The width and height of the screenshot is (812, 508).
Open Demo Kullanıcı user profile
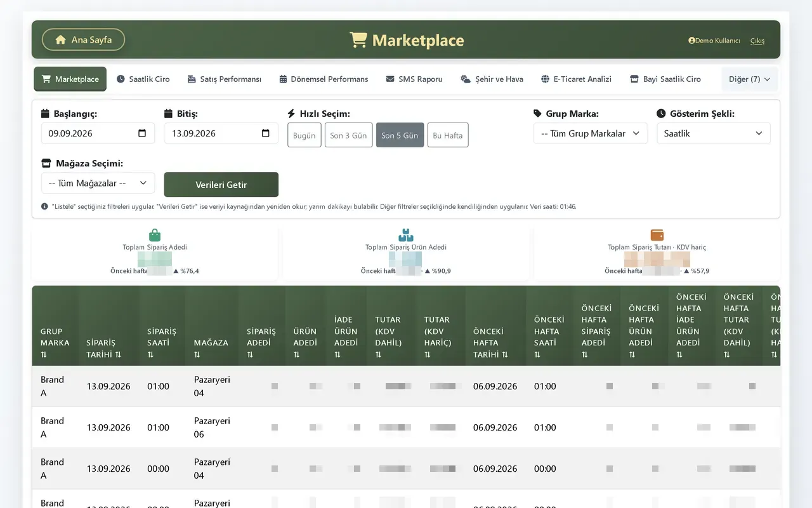tap(714, 41)
